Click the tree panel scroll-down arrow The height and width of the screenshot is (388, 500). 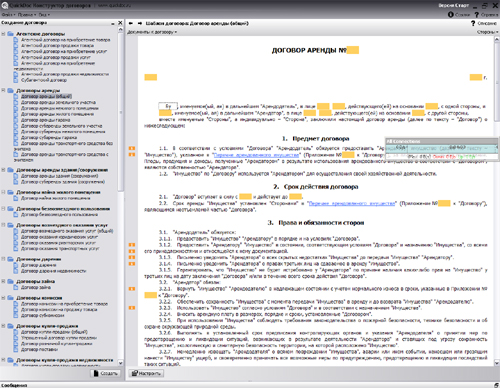click(121, 363)
